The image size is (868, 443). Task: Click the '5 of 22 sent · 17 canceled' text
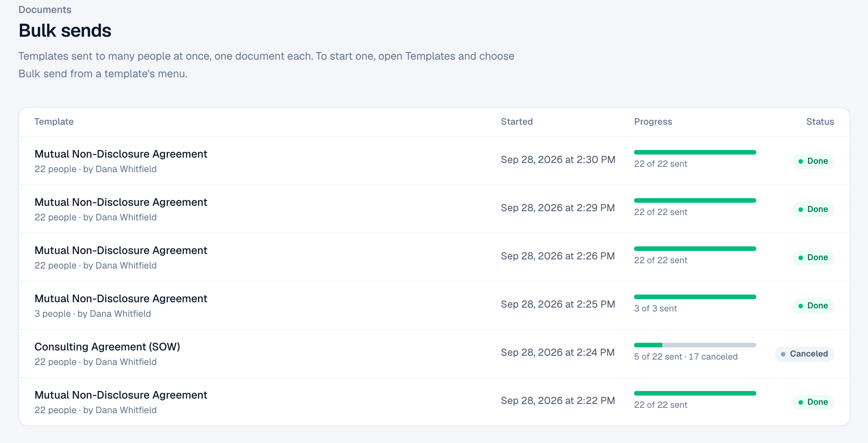click(686, 357)
